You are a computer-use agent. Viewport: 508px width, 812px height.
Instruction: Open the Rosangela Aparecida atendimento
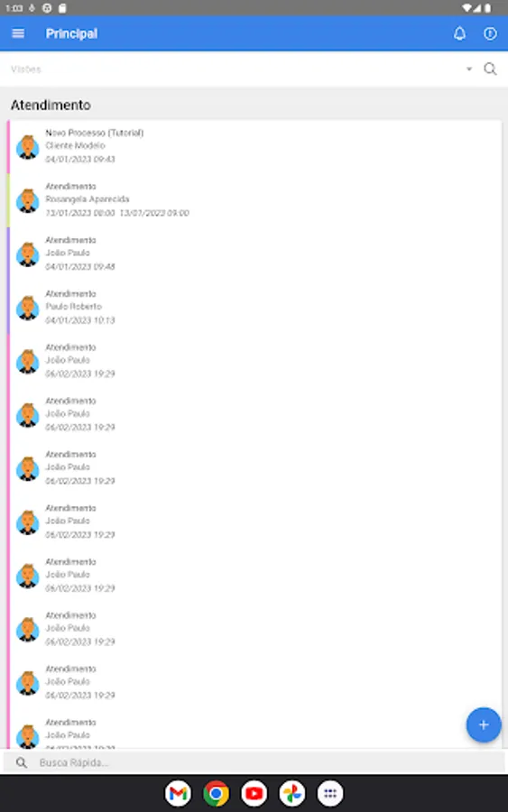(254, 199)
